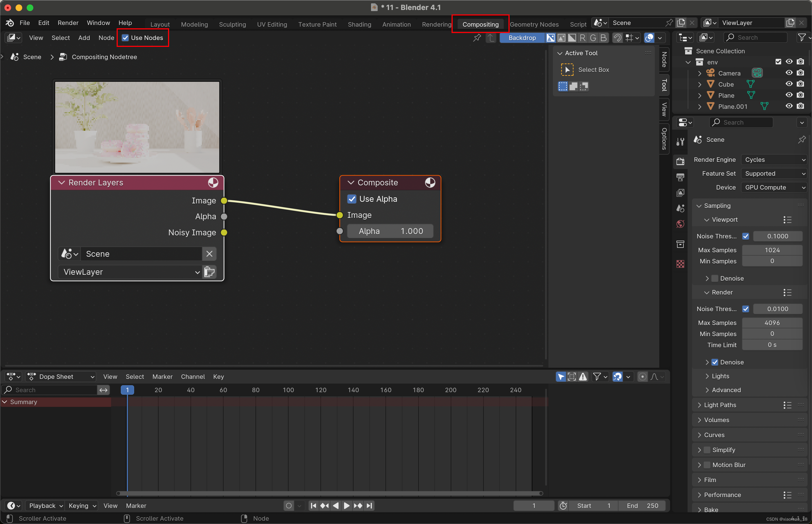Open the Compositing workspace tab
Viewport: 812px width, 524px height.
(479, 24)
